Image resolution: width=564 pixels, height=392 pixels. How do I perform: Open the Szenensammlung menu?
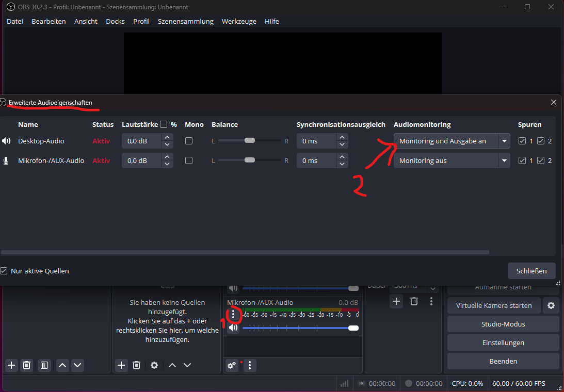click(186, 21)
